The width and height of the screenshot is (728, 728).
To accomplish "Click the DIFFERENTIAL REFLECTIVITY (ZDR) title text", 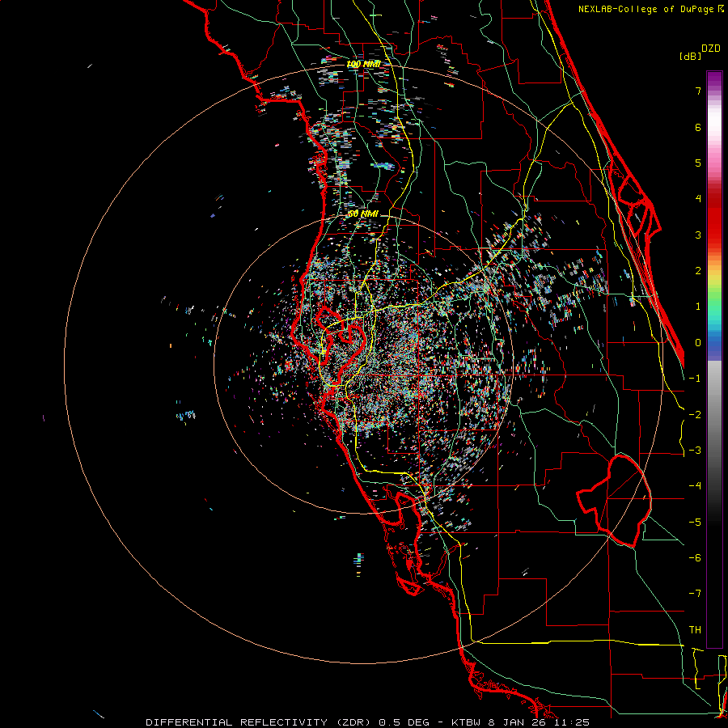I will pyautogui.click(x=258, y=722).
